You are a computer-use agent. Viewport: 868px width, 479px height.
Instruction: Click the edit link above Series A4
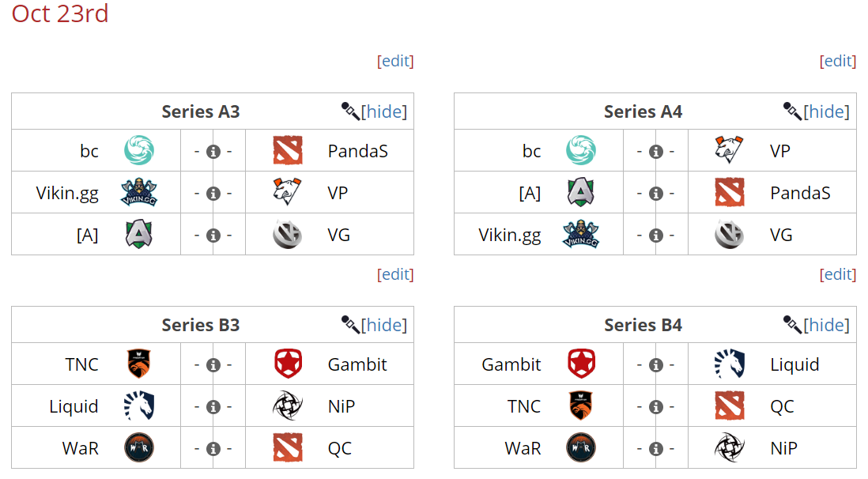[x=838, y=61]
